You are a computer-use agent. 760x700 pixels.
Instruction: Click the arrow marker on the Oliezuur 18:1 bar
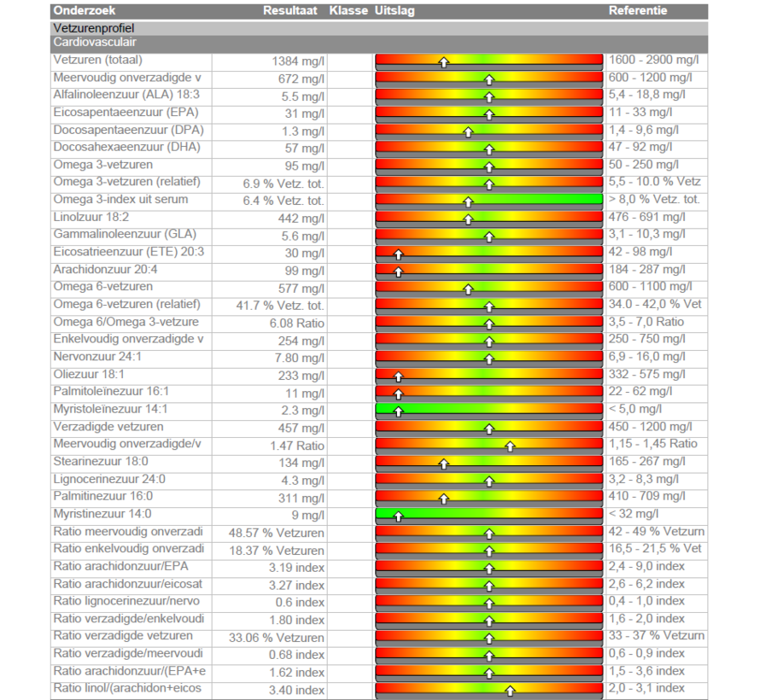point(398,376)
